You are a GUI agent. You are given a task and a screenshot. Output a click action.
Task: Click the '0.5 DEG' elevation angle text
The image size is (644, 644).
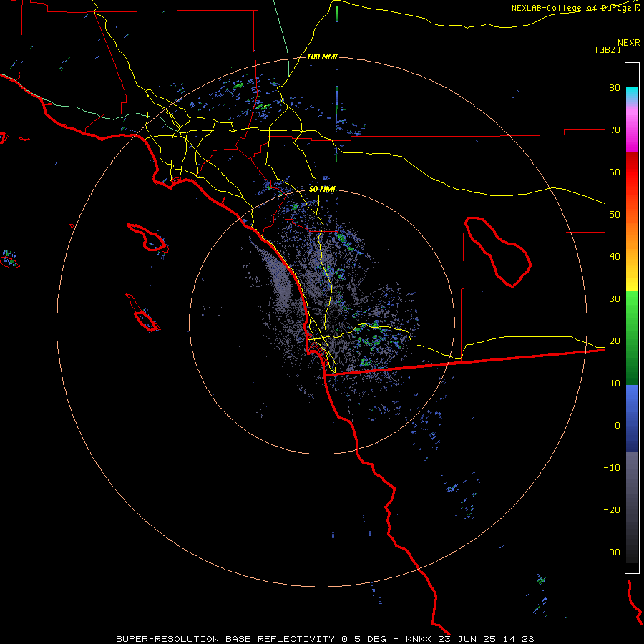[366, 639]
